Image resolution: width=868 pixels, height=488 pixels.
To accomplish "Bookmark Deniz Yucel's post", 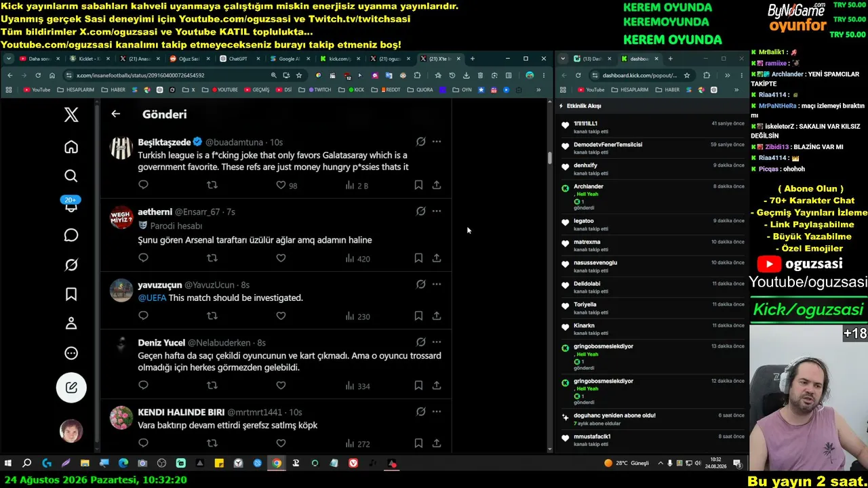I will coord(418,386).
